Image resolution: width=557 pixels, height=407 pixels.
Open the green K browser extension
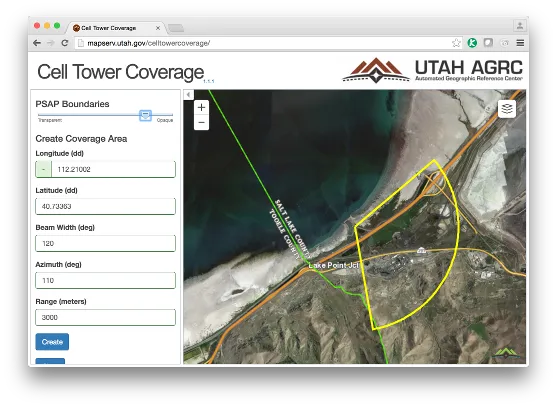[x=472, y=43]
